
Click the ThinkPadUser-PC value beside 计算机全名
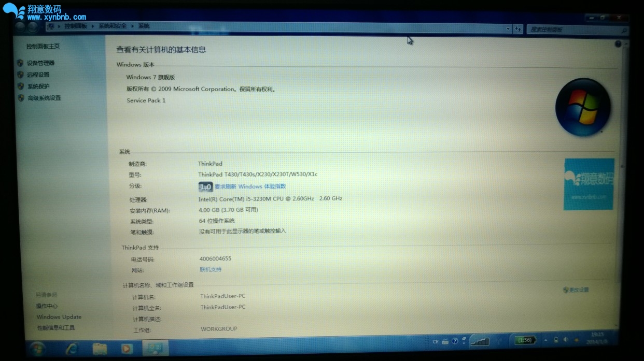pos(223,307)
